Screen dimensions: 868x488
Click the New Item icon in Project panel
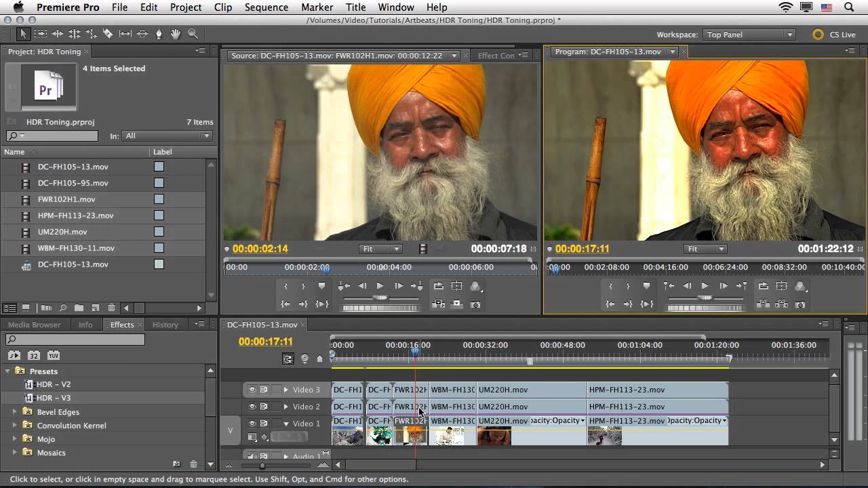(x=96, y=308)
